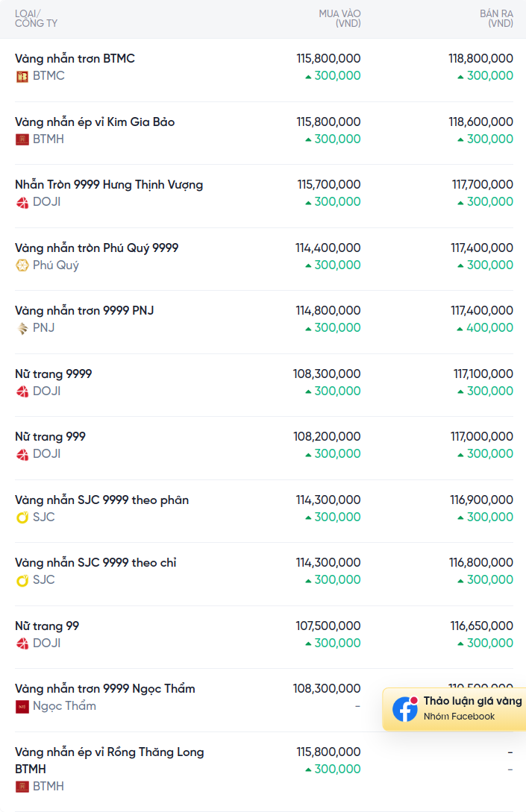526x812 pixels.
Task: Click the Phú Quý company logo icon
Action: 22,265
